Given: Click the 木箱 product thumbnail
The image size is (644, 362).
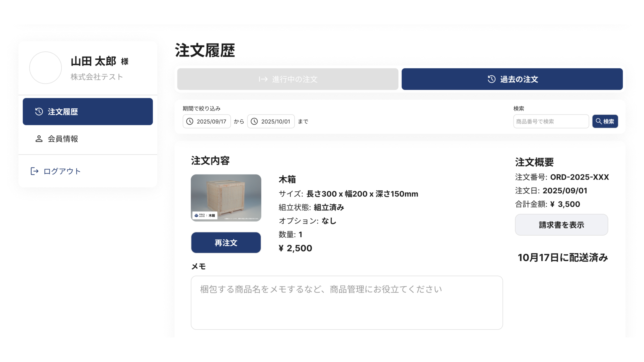Looking at the screenshot, I should pyautogui.click(x=226, y=198).
